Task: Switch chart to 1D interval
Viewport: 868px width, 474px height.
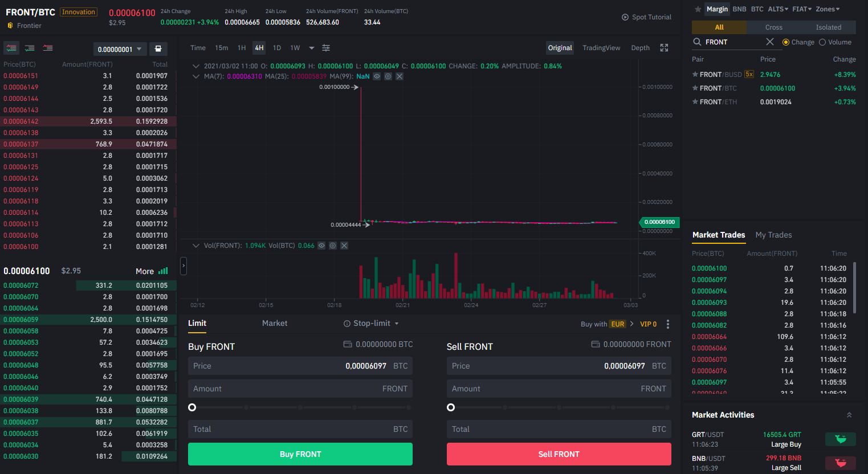Action: 277,48
